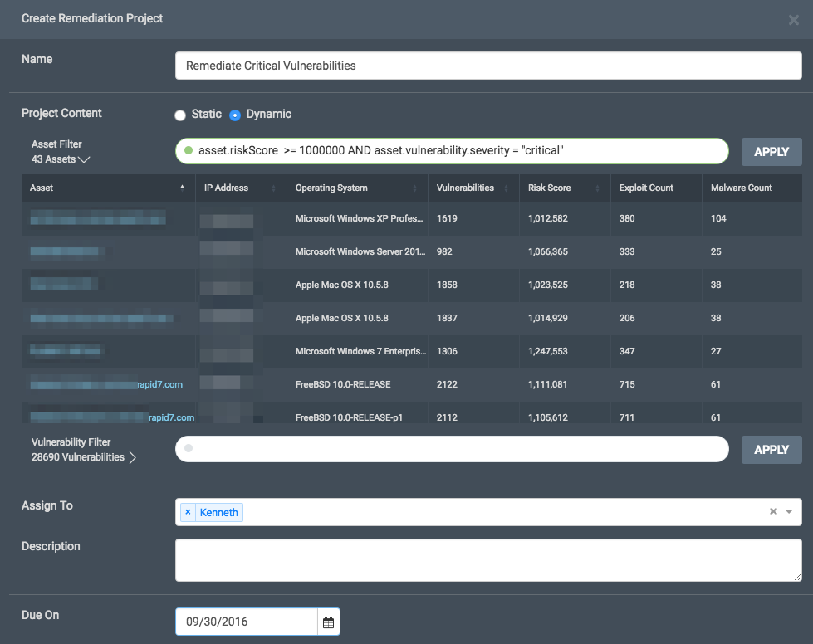813x644 pixels.
Task: Click the project Name input field
Action: (487, 66)
